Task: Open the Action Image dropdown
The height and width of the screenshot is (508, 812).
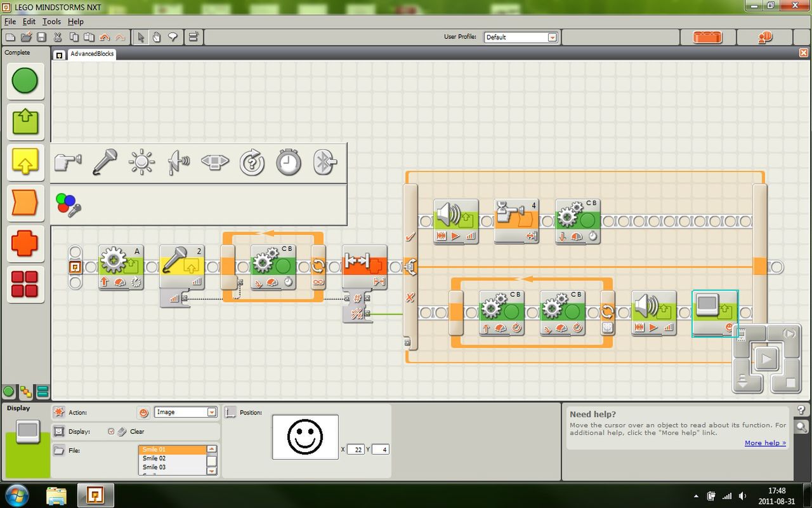Action: click(x=212, y=413)
